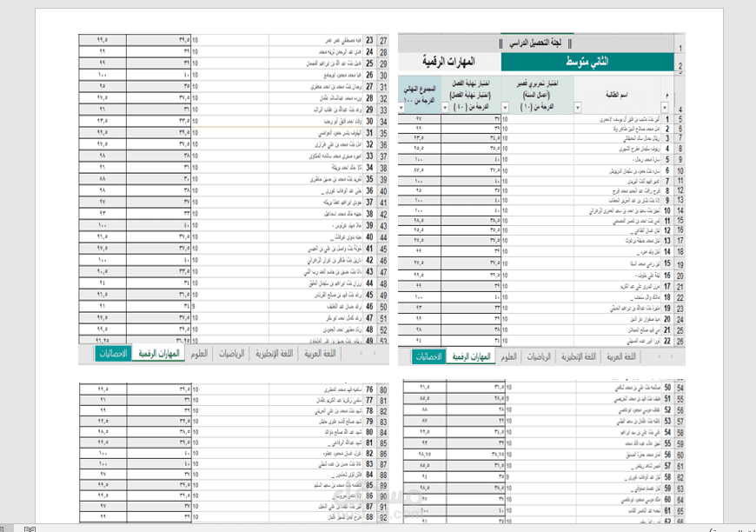Viewport: 756px width, 532px height.
Task: Open Read Mode view from status bar
Action: (30, 529)
